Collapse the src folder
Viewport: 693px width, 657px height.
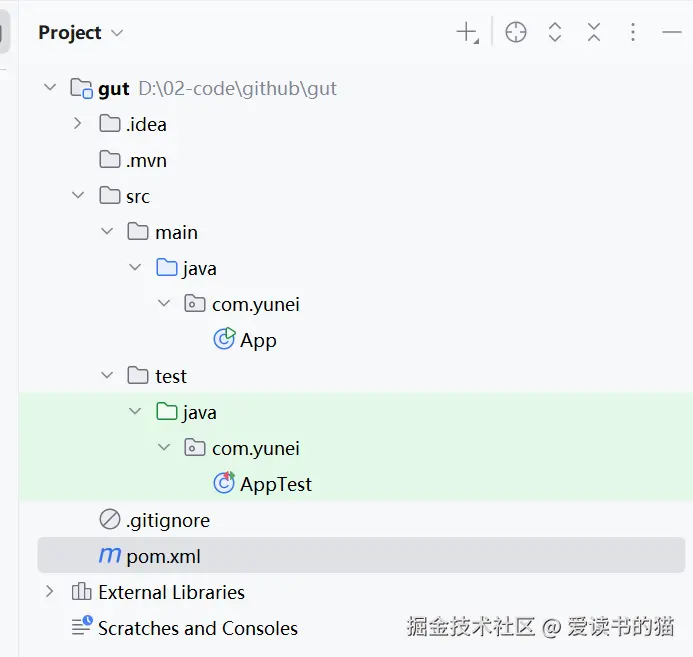77,196
